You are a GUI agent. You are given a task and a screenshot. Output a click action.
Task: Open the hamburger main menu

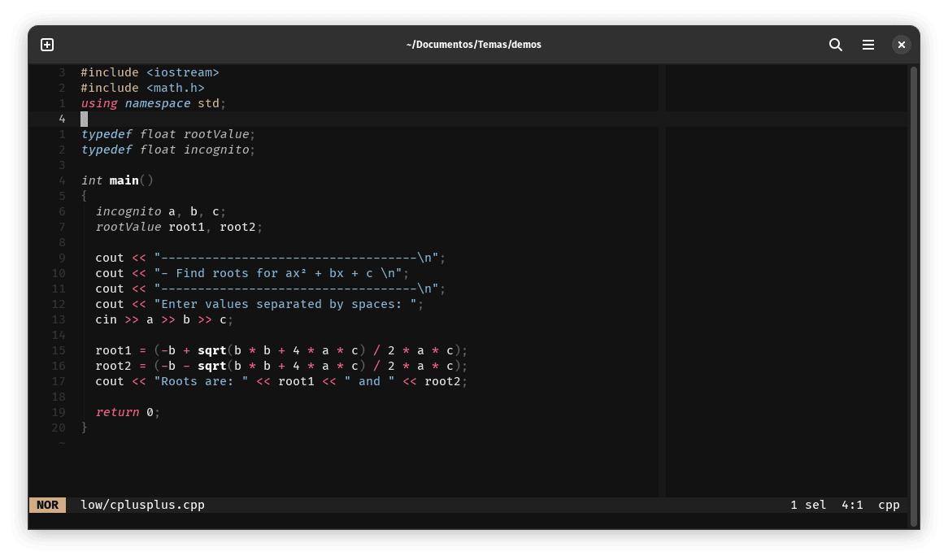point(868,45)
